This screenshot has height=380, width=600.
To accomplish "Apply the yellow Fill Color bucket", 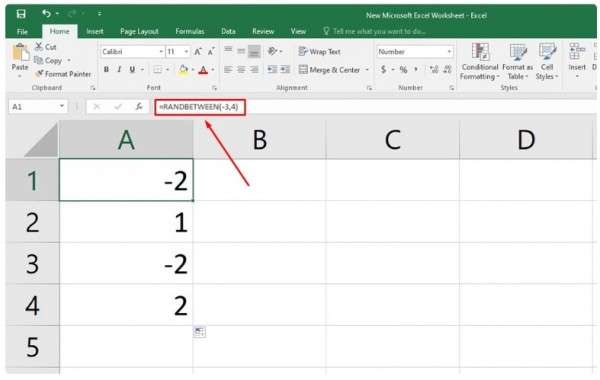I will (183, 70).
